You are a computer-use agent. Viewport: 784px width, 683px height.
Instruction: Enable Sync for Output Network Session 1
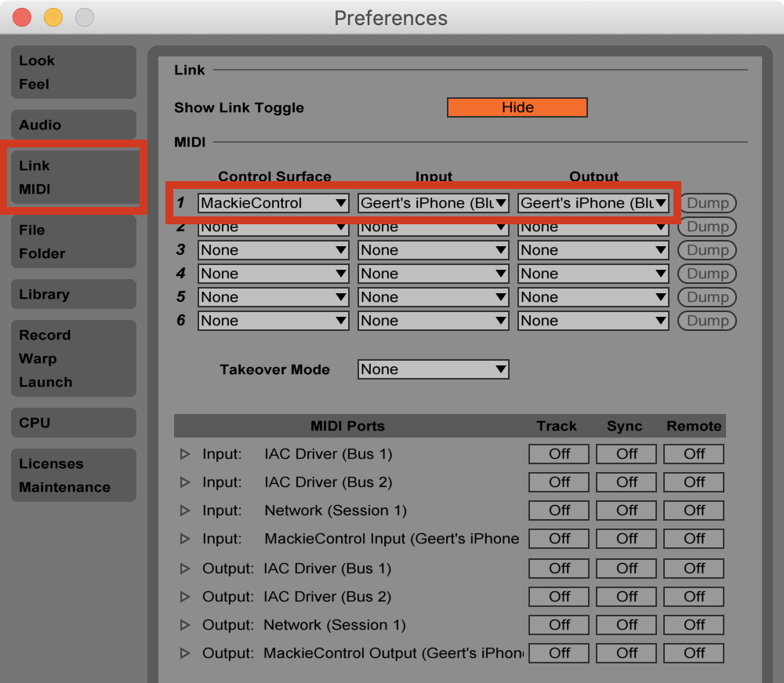(x=626, y=625)
